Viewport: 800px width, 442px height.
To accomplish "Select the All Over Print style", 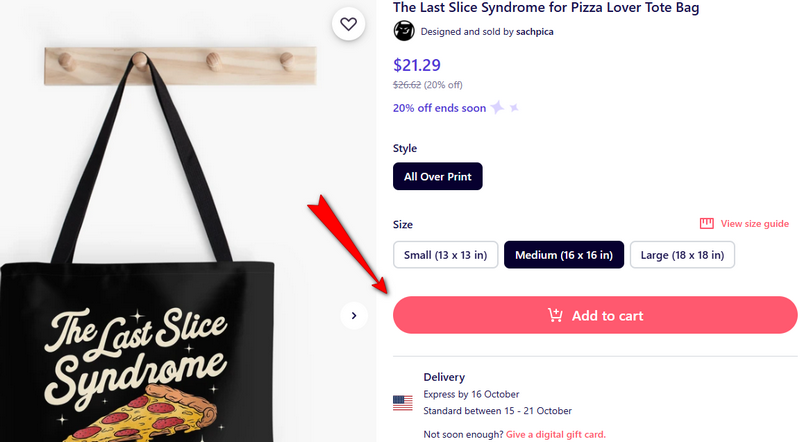I will [438, 177].
